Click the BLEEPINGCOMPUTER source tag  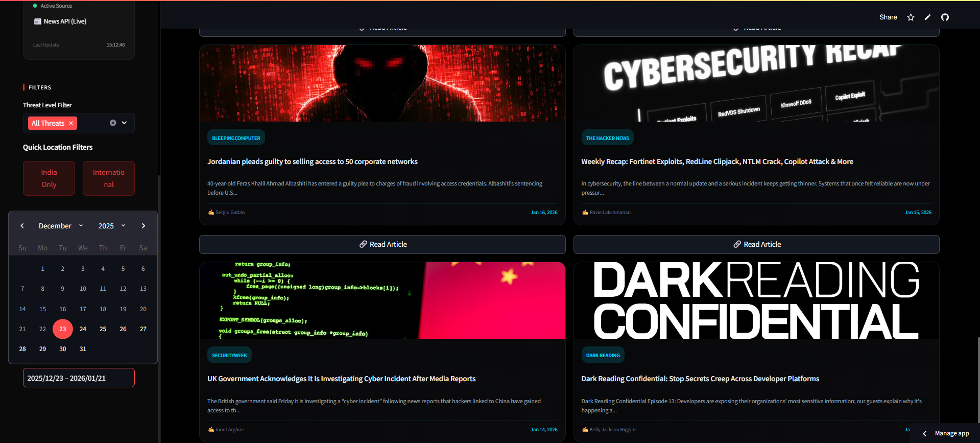tap(236, 138)
